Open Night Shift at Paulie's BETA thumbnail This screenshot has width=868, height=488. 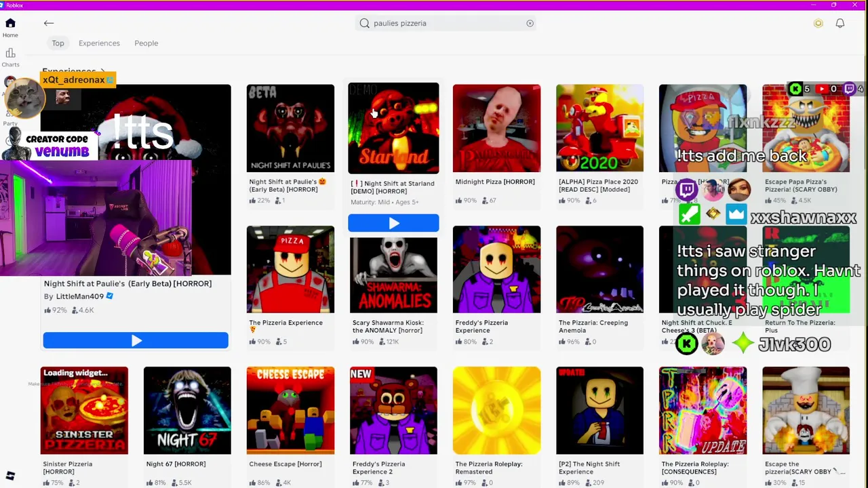[x=290, y=128]
